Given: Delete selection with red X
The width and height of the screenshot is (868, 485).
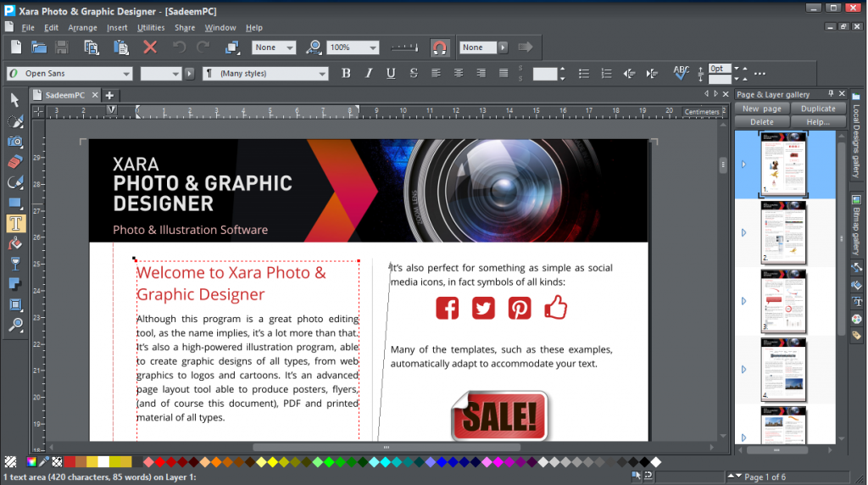Looking at the screenshot, I should click(150, 47).
